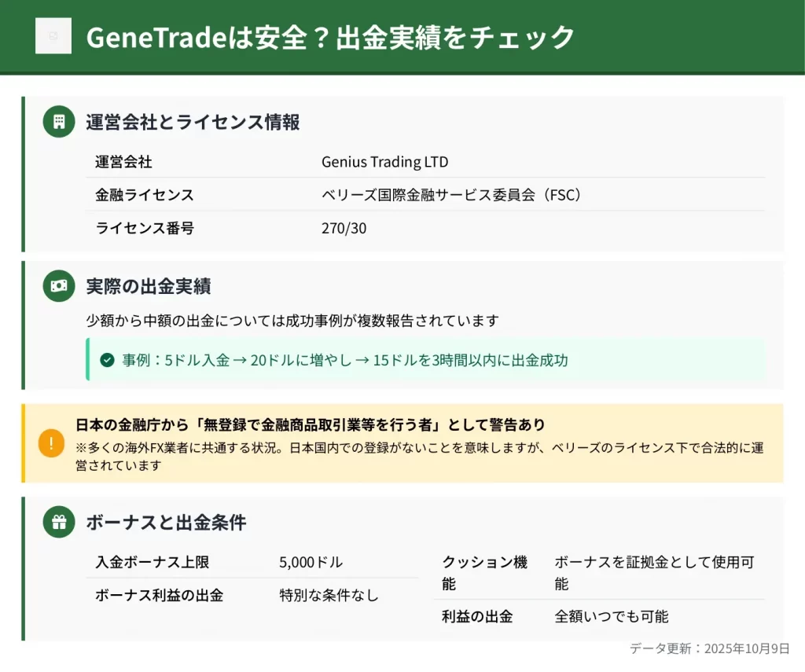Screen dimensions: 805x672
Task: Click the orange exclamation warning icon
Action: (x=51, y=443)
